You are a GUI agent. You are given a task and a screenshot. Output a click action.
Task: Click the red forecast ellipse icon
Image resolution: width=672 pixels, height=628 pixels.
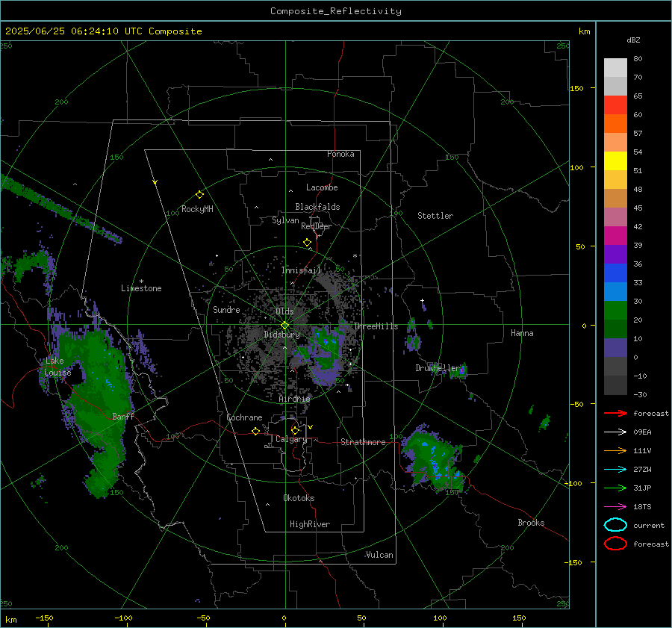(x=615, y=544)
